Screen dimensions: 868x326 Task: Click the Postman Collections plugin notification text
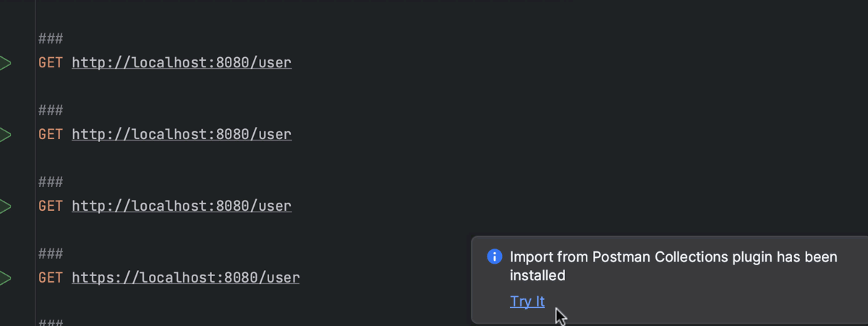point(673,266)
